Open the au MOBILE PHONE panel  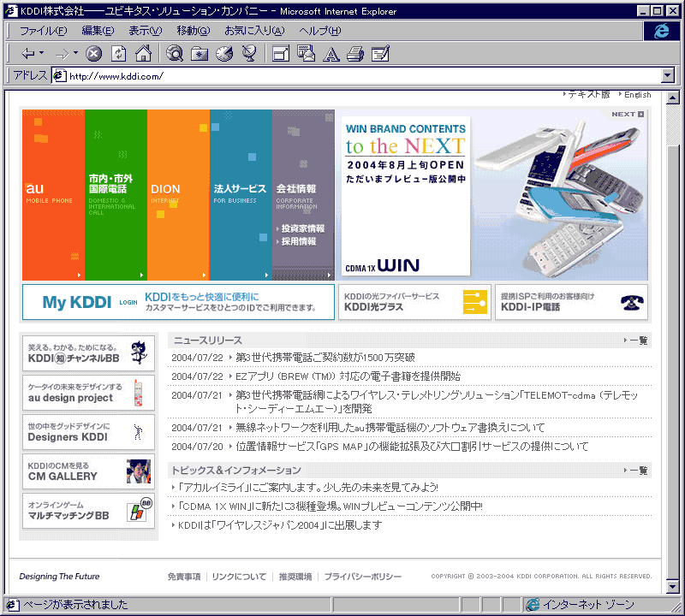coord(53,195)
